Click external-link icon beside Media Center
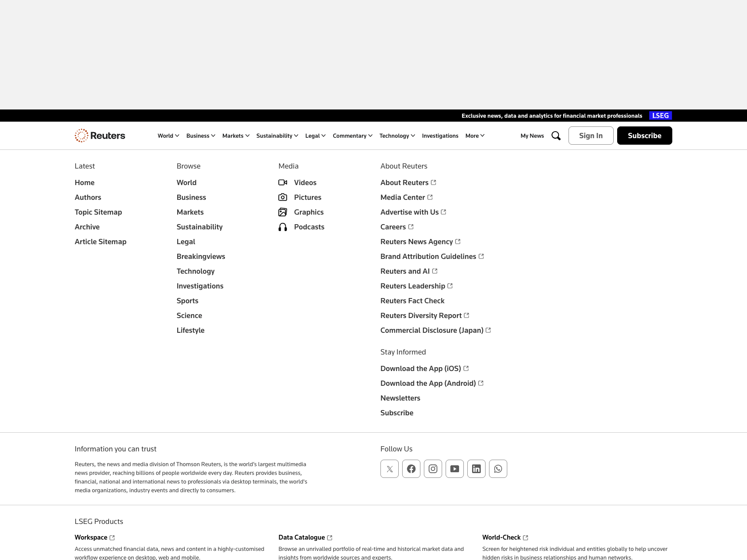The width and height of the screenshot is (747, 560). (430, 197)
